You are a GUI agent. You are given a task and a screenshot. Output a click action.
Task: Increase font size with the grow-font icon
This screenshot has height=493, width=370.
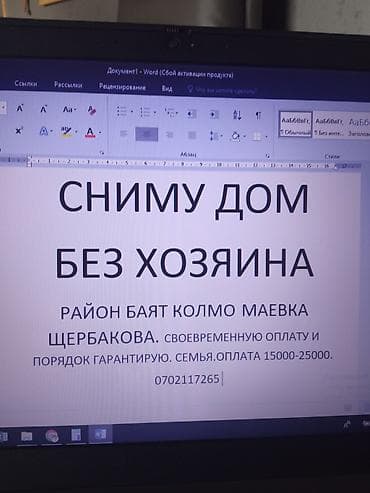click(x=20, y=108)
